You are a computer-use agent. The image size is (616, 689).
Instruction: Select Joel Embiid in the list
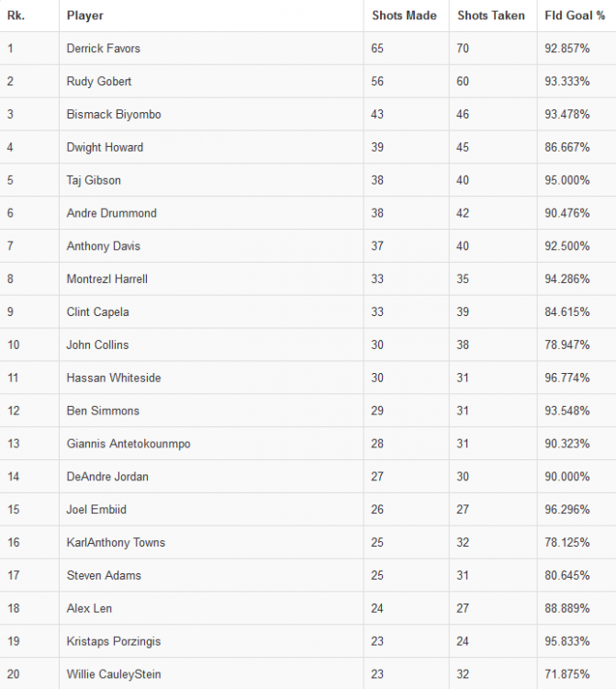[x=95, y=510]
